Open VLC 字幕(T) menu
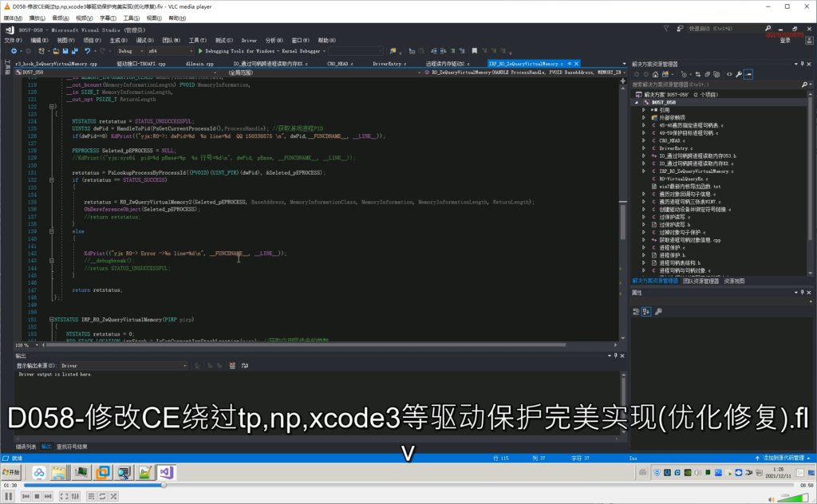 108,18
